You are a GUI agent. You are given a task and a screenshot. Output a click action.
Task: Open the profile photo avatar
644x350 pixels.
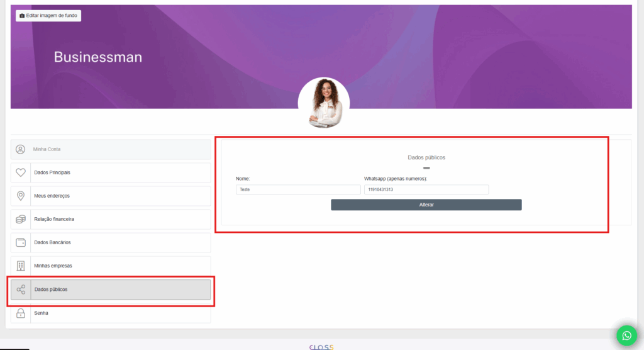pos(324,103)
